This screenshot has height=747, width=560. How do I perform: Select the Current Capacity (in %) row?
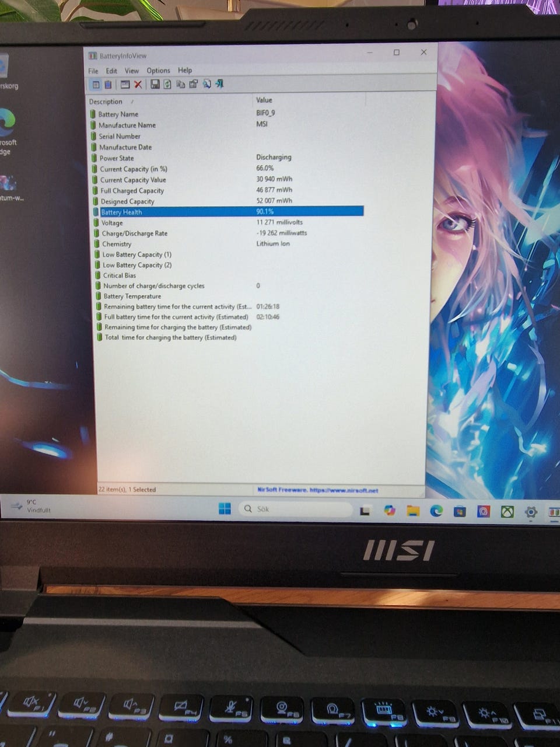pyautogui.click(x=228, y=169)
